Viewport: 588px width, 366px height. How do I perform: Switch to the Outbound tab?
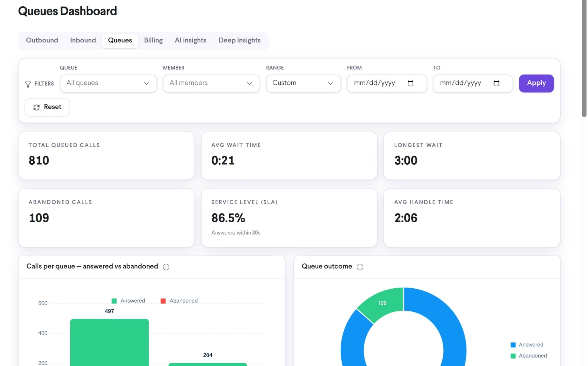42,41
